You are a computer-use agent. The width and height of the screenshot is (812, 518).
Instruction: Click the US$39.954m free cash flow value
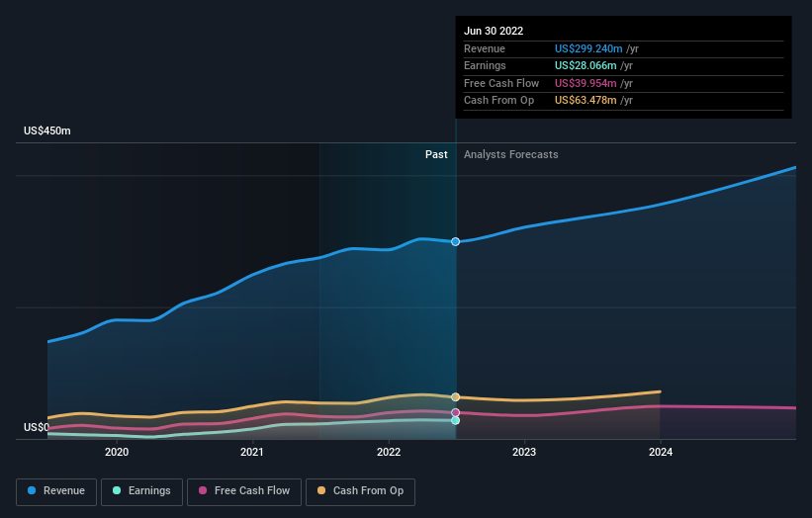pyautogui.click(x=586, y=83)
